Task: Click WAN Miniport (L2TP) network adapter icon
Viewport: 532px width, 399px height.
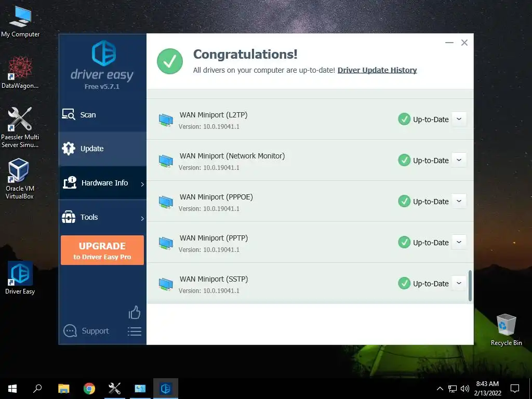Action: (166, 120)
